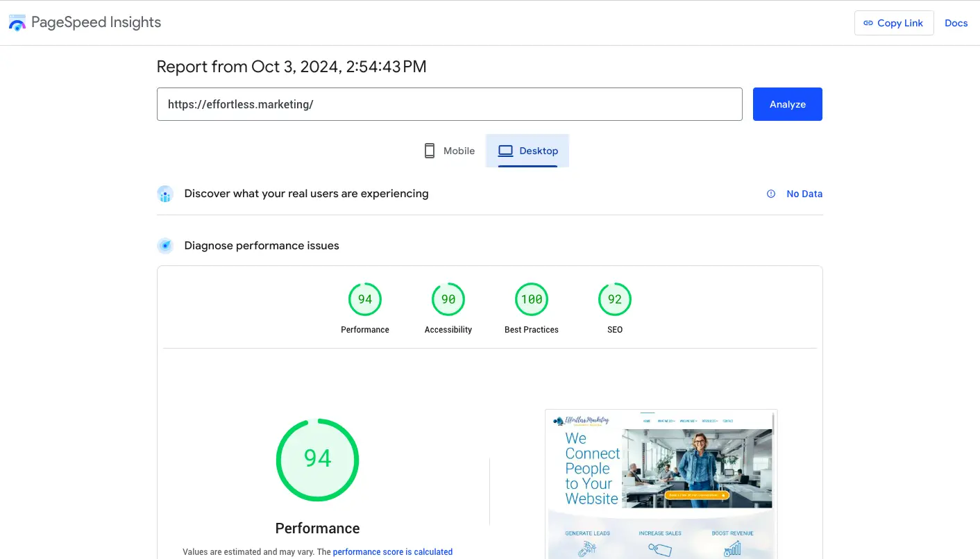Jump to the Performance score gauge 94
The height and width of the screenshot is (559, 980).
click(365, 300)
